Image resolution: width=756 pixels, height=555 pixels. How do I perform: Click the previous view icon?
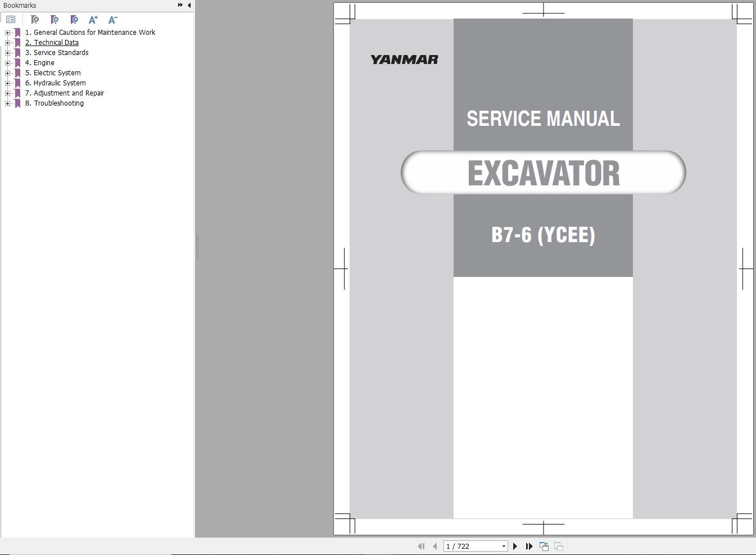[544, 545]
